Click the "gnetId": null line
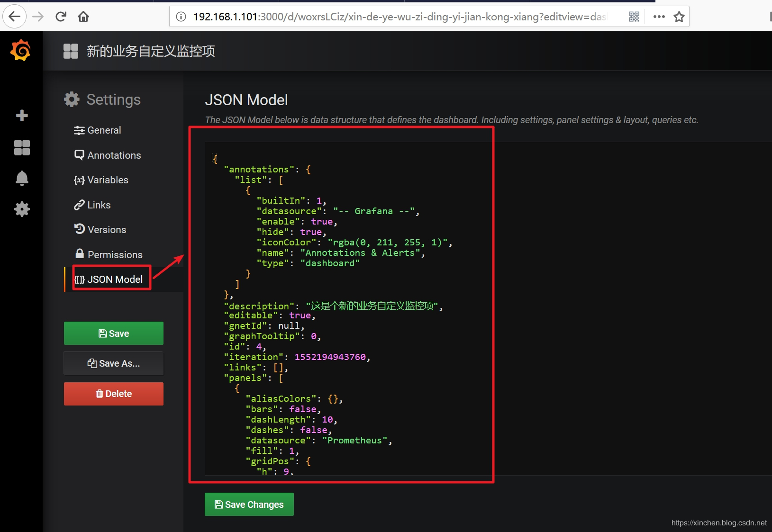The height and width of the screenshot is (532, 772). click(264, 325)
